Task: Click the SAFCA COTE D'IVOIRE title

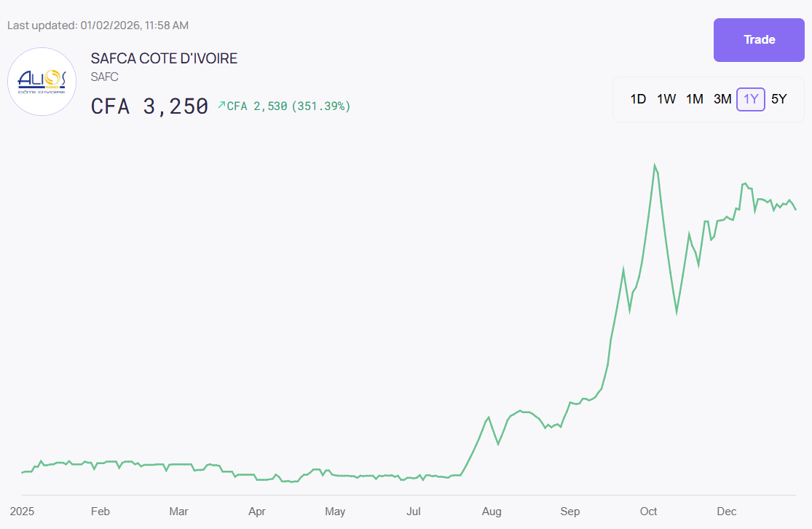Action: [x=164, y=58]
